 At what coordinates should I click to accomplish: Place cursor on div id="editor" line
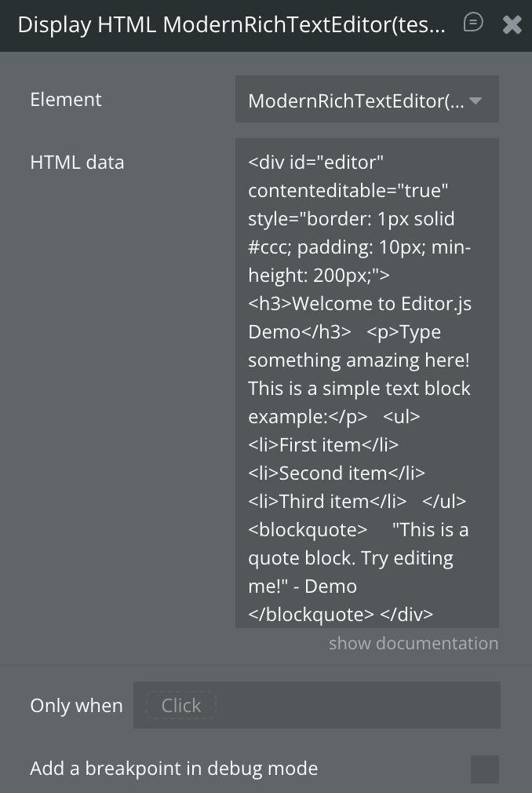pos(316,163)
